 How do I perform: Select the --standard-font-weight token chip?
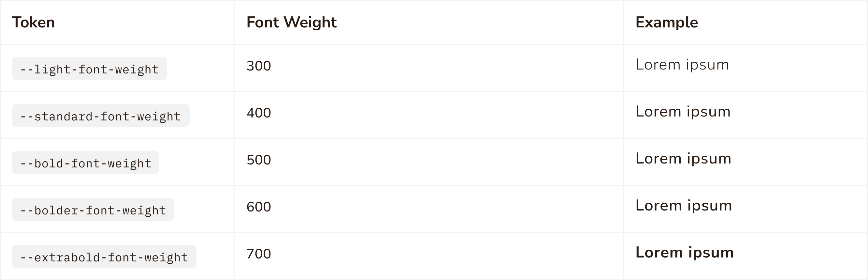[x=100, y=116]
